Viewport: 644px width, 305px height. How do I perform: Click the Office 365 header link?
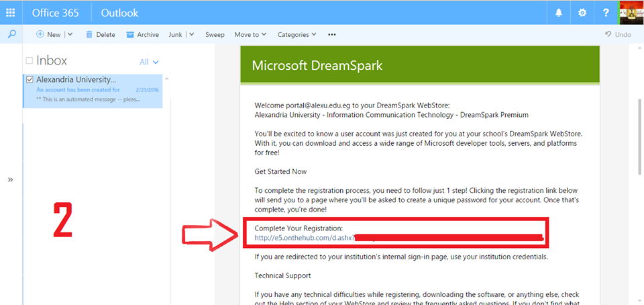point(56,13)
